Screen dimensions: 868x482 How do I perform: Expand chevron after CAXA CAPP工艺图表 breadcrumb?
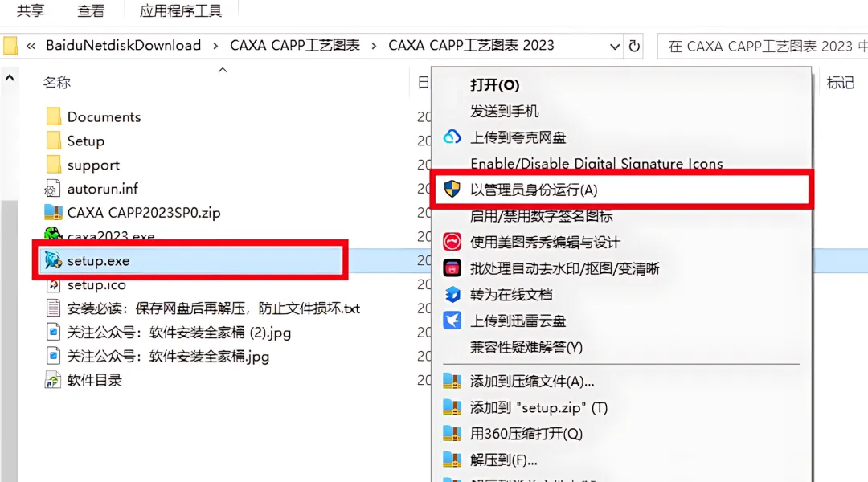[375, 46]
